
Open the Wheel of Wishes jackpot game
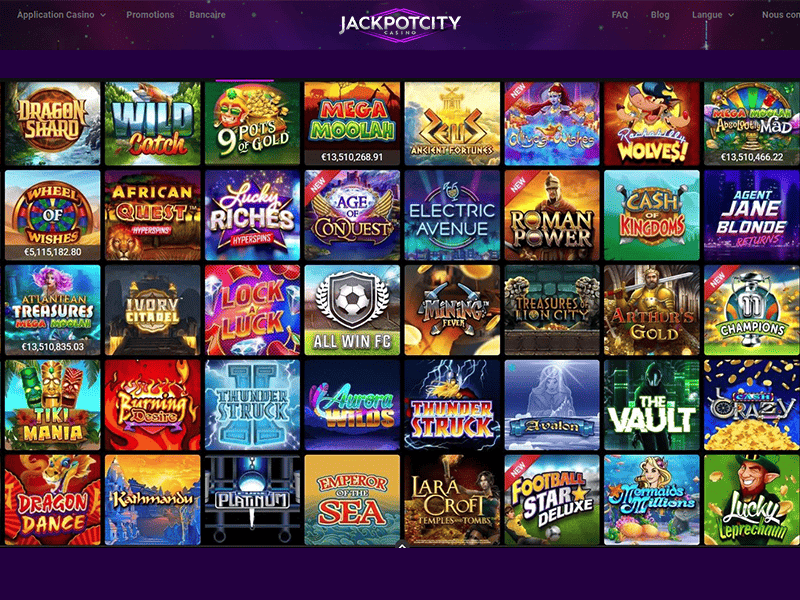pos(53,215)
